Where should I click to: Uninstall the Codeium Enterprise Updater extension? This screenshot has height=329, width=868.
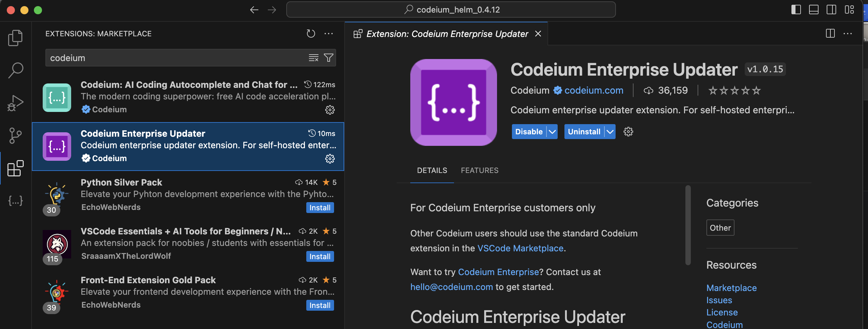584,132
